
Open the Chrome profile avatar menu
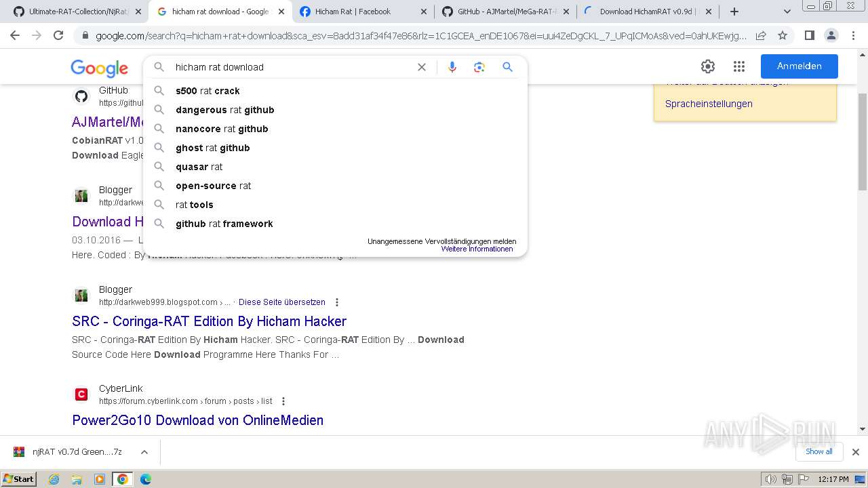831,35
